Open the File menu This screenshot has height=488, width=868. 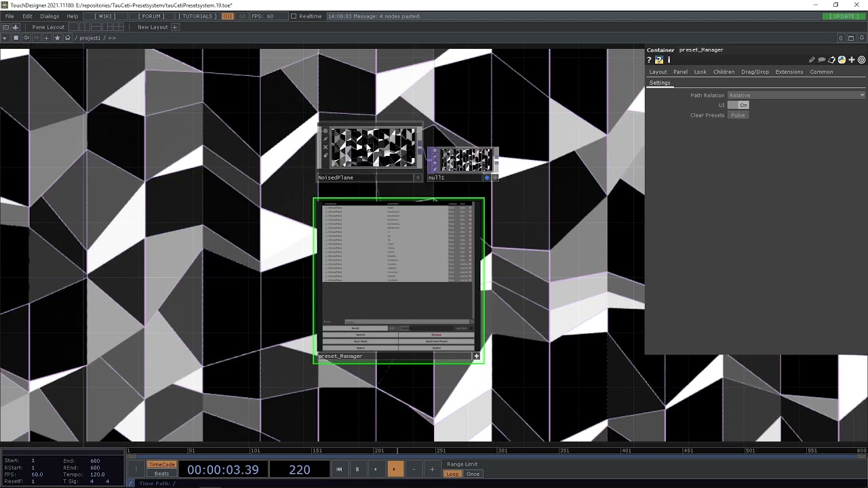point(9,16)
